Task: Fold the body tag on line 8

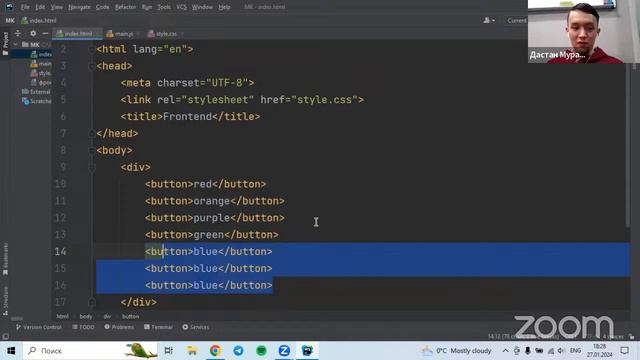Action: pos(91,151)
